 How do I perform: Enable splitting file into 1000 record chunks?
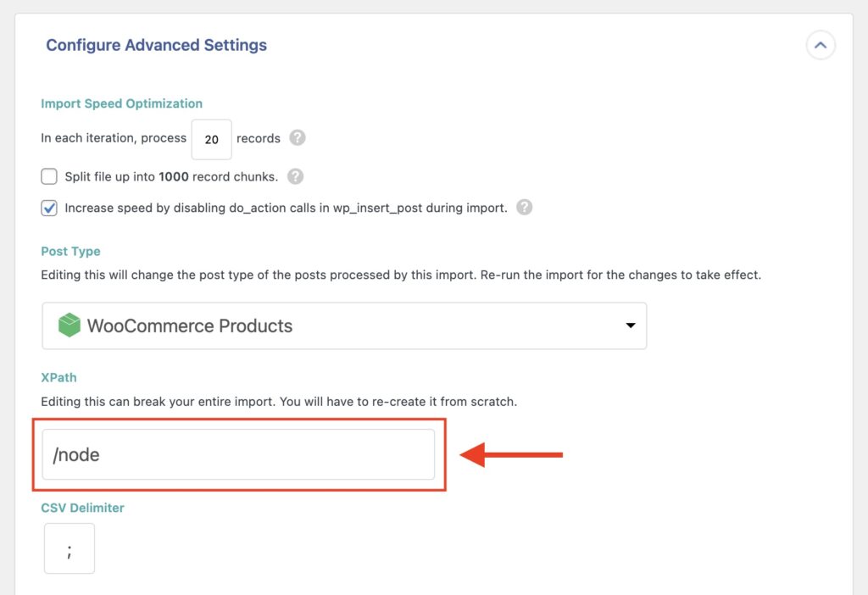(48, 175)
